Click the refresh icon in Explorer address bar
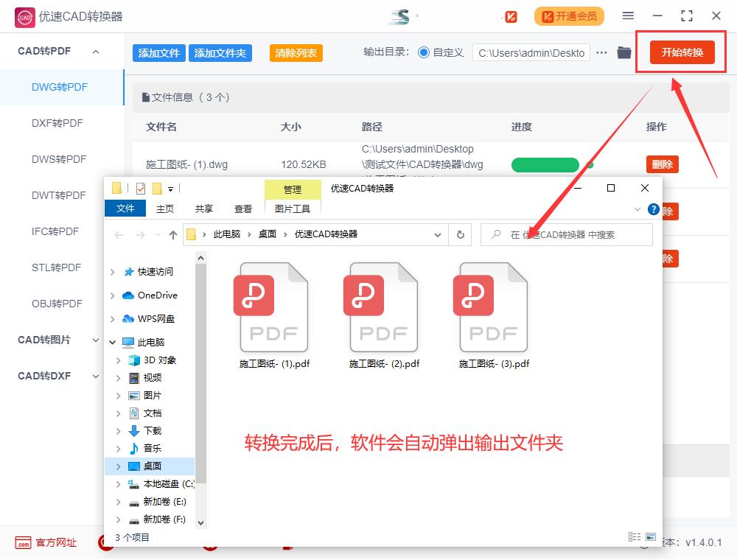737x560 pixels. click(x=461, y=234)
